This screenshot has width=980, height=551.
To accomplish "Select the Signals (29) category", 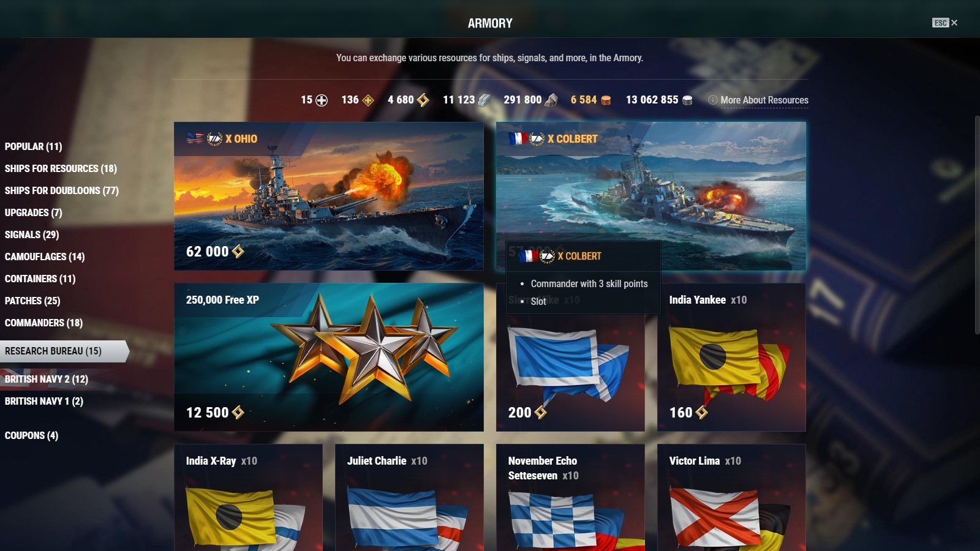I will pyautogui.click(x=32, y=234).
